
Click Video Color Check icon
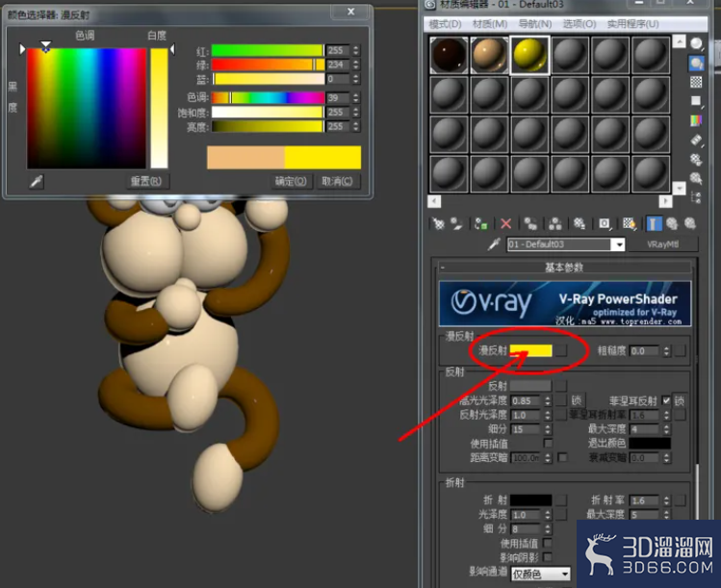[x=696, y=120]
